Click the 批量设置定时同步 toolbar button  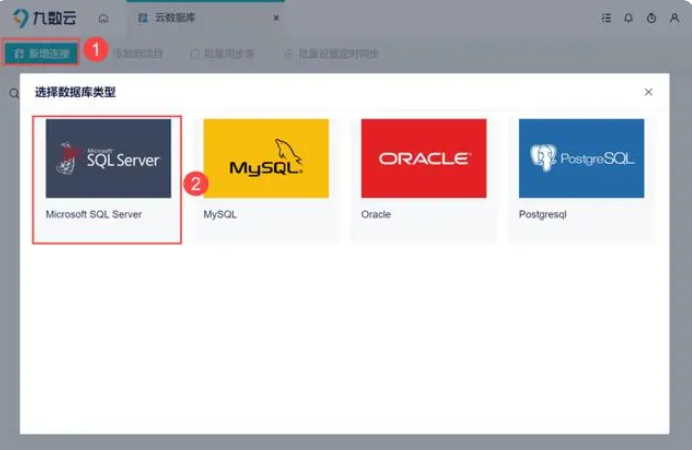[x=331, y=54]
